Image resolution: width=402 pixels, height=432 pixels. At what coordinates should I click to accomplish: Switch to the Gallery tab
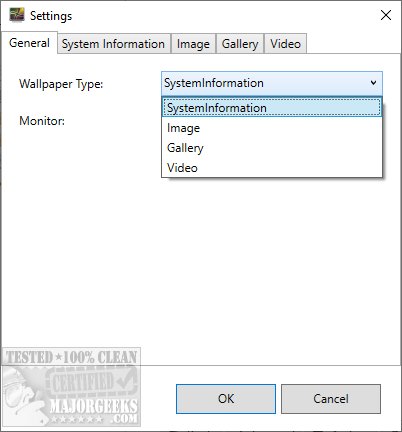[240, 44]
